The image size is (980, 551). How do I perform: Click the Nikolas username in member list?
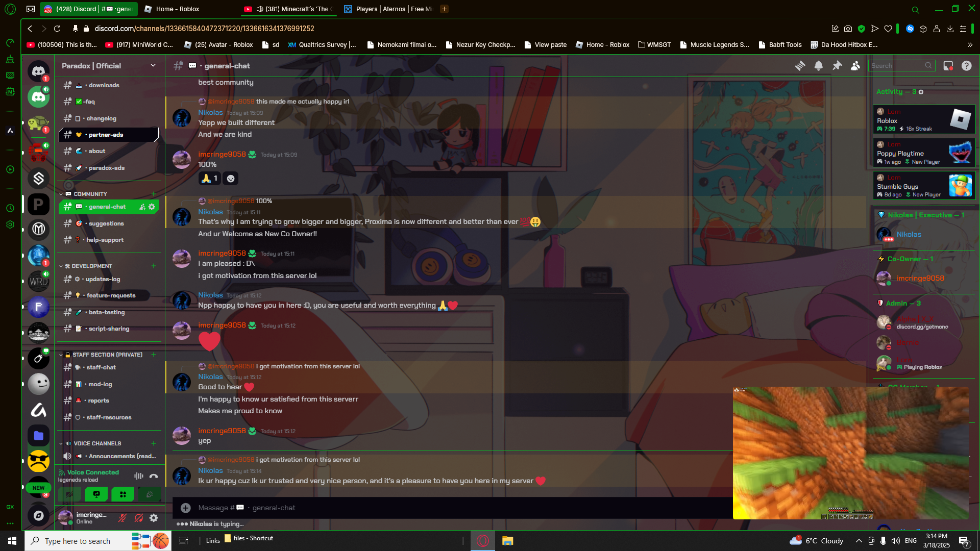pos(909,234)
